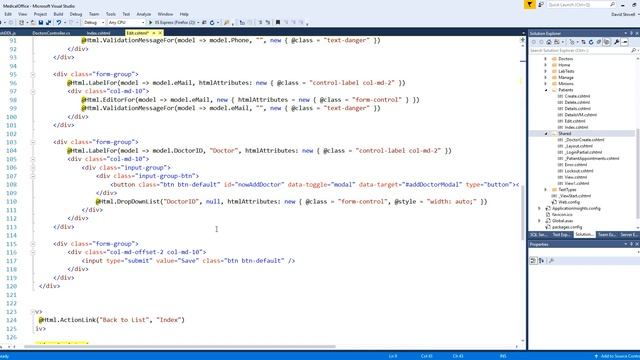Collapse the Shared folder
The width and height of the screenshot is (640, 360).
(546, 133)
